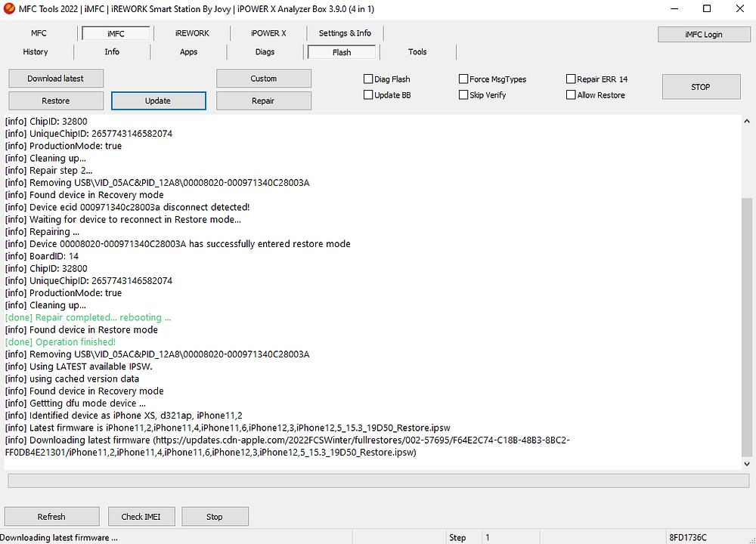This screenshot has height=544, width=756.
Task: Click the iMFC Login button
Action: (703, 34)
